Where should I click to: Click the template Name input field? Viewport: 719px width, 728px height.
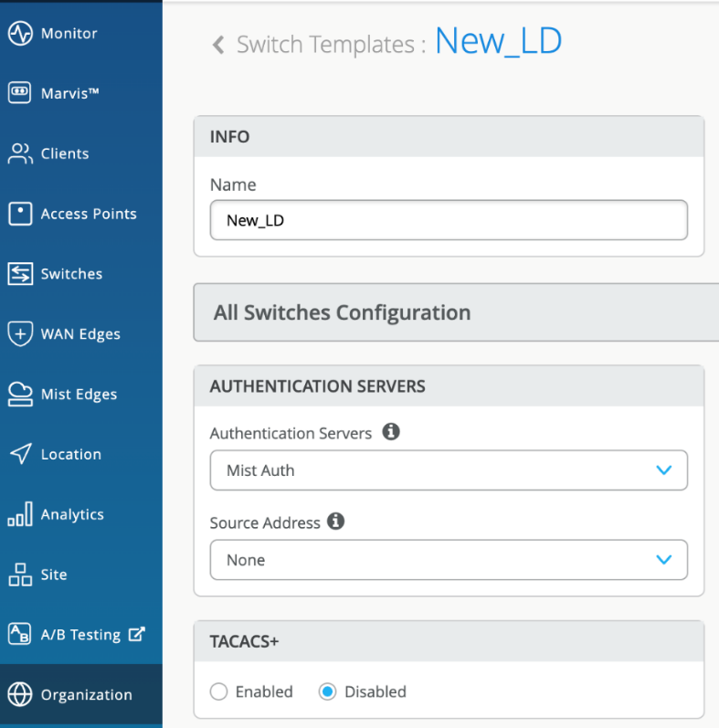(x=449, y=220)
